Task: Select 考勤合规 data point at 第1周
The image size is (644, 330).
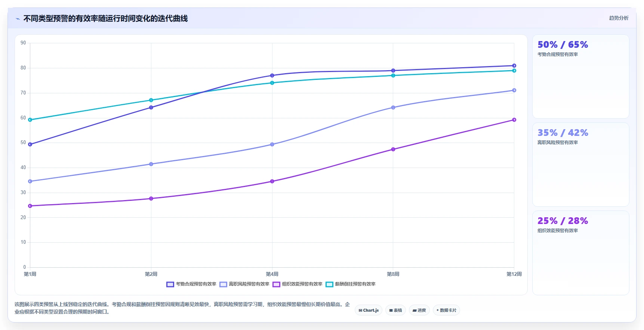Action: pyautogui.click(x=30, y=144)
